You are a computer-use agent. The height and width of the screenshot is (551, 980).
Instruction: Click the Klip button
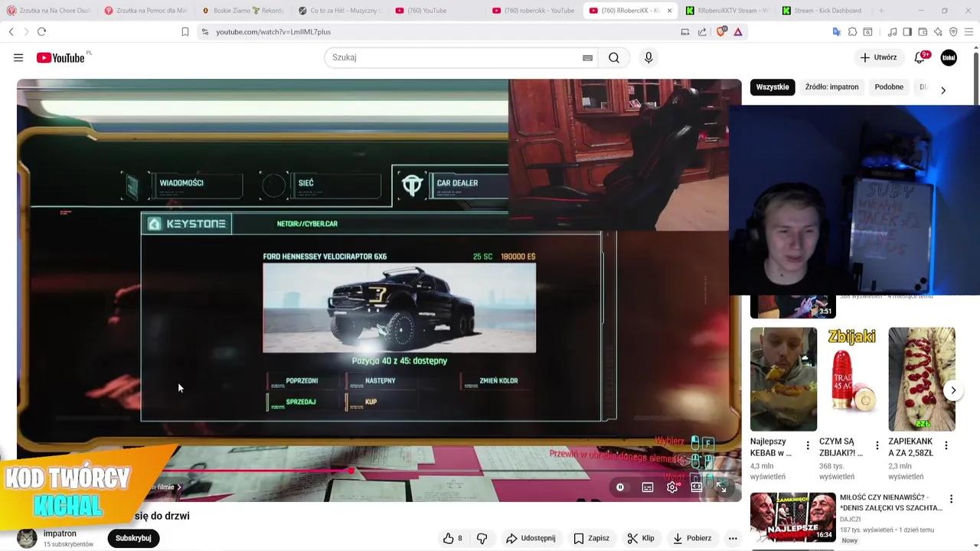pyautogui.click(x=641, y=538)
